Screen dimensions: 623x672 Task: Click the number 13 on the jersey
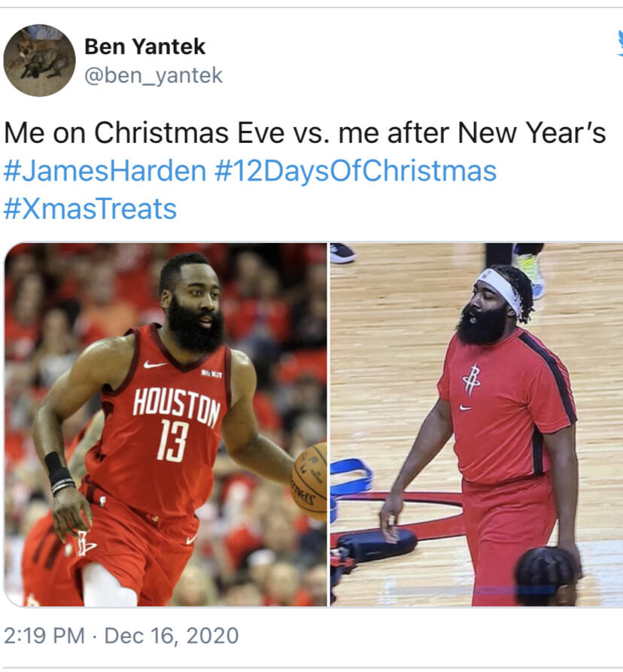tap(173, 440)
